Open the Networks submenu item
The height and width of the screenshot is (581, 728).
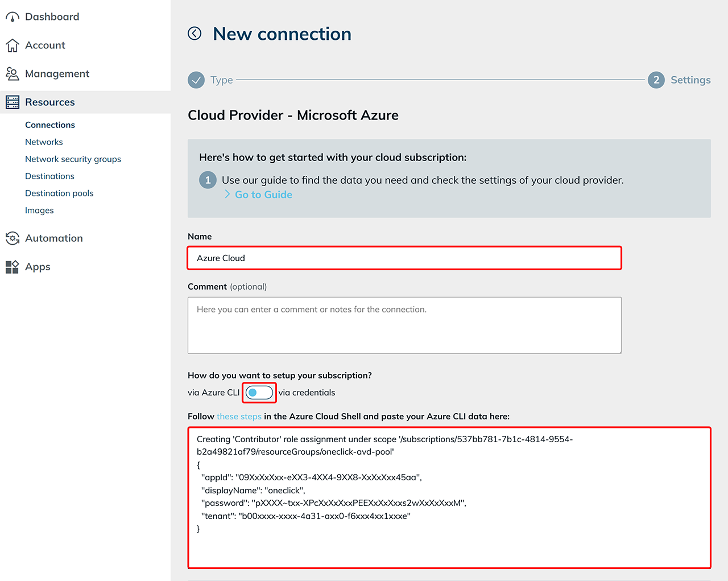click(x=44, y=142)
